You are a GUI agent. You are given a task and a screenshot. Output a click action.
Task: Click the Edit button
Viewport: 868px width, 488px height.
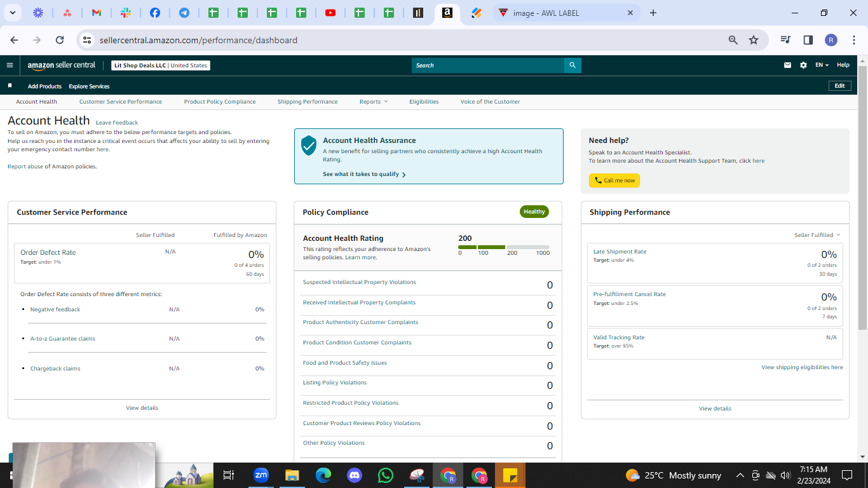[839, 86]
